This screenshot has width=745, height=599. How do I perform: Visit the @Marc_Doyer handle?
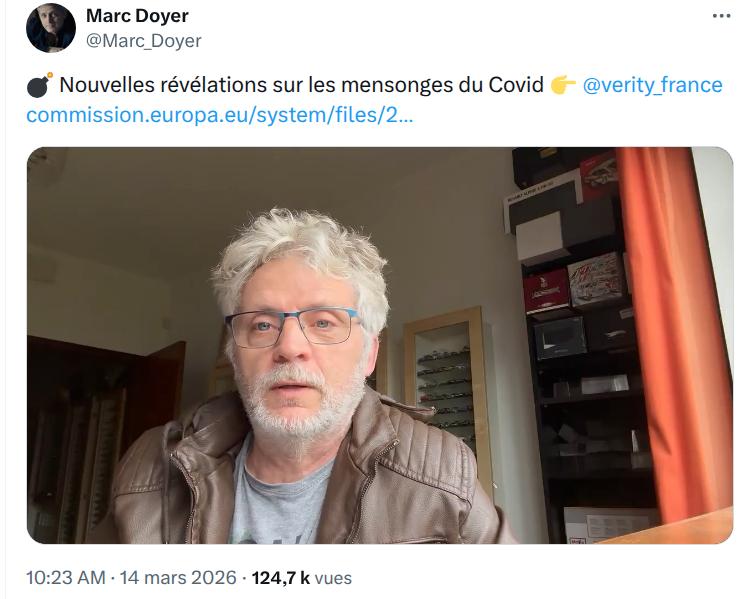[x=143, y=41]
